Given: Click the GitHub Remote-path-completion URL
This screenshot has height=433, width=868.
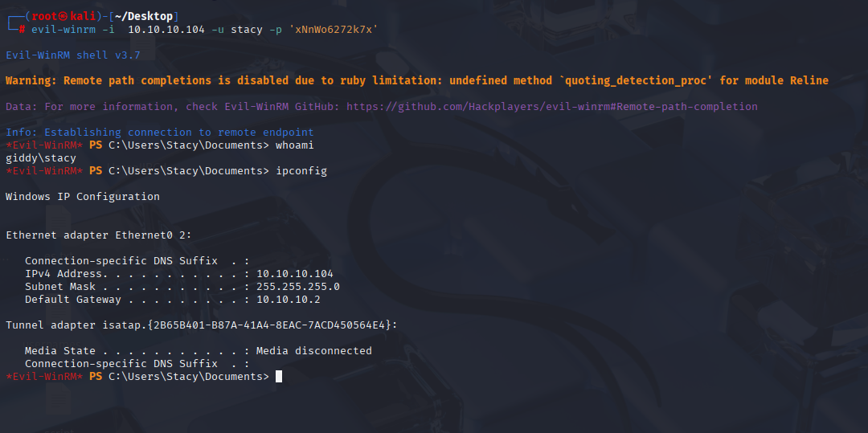Looking at the screenshot, I should 552,106.
